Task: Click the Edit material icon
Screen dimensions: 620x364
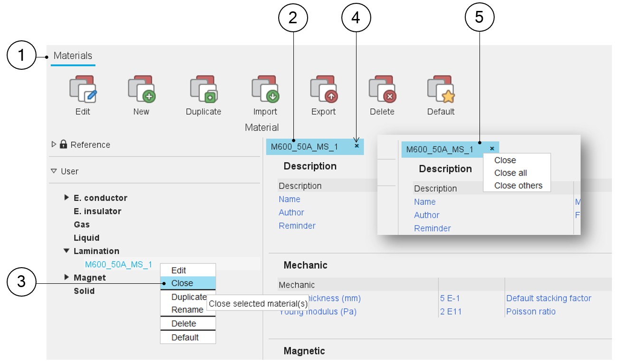Action: click(83, 90)
